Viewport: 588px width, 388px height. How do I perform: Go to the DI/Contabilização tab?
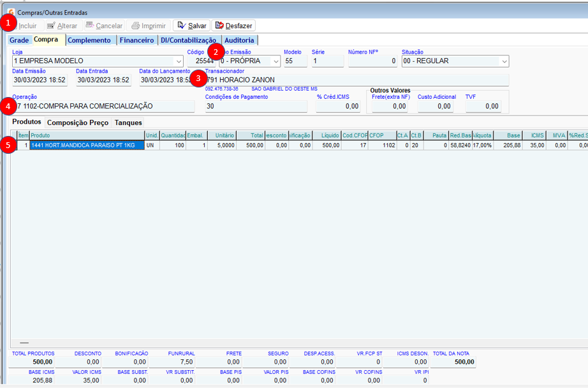click(188, 40)
